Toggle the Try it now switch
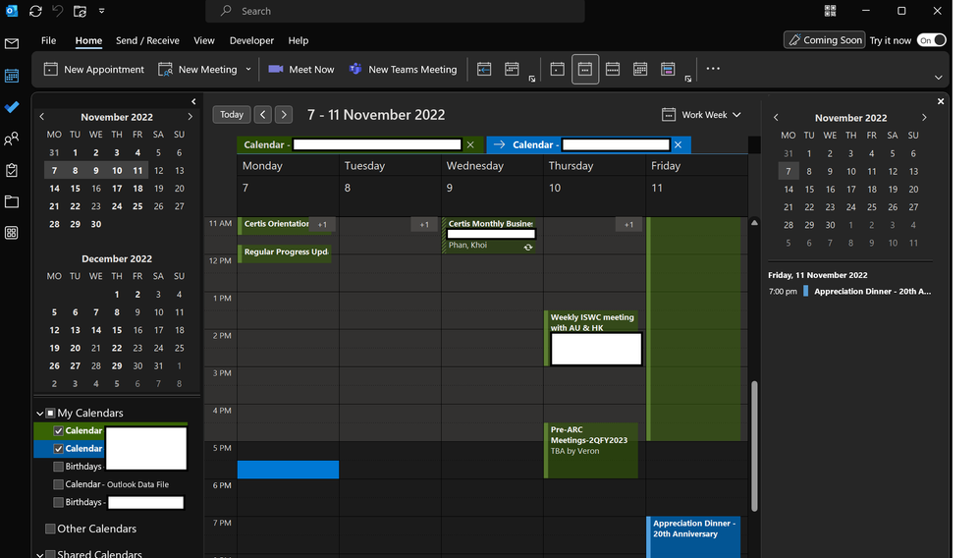 coord(931,40)
